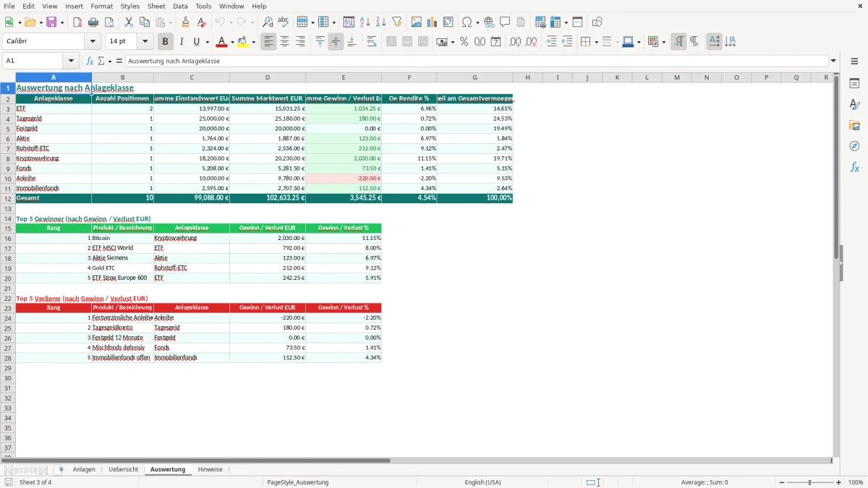Select row 12 header
Image resolution: width=868 pixels, height=488 pixels.
tap(8, 198)
